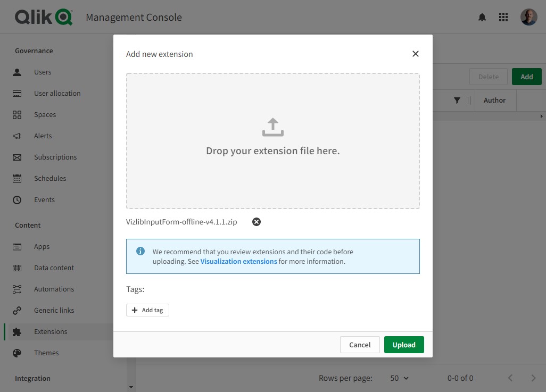
Task: Open Alerts section label
Action: [43, 136]
